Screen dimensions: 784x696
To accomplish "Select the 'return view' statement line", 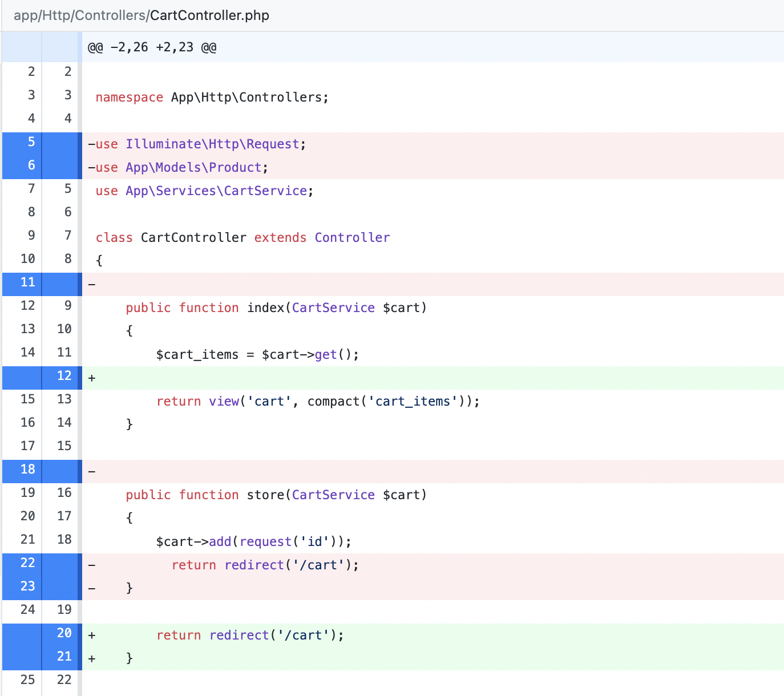I will 317,401.
